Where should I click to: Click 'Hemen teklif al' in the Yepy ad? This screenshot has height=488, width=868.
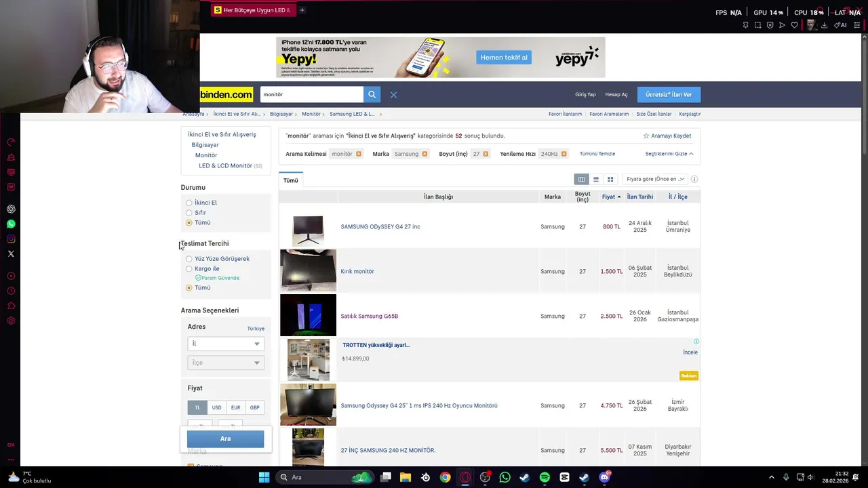(x=504, y=58)
